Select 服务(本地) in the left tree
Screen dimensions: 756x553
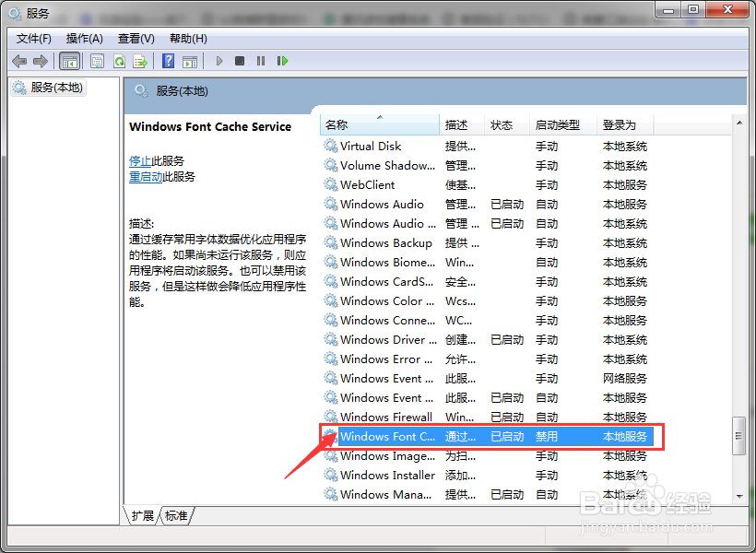[49, 88]
